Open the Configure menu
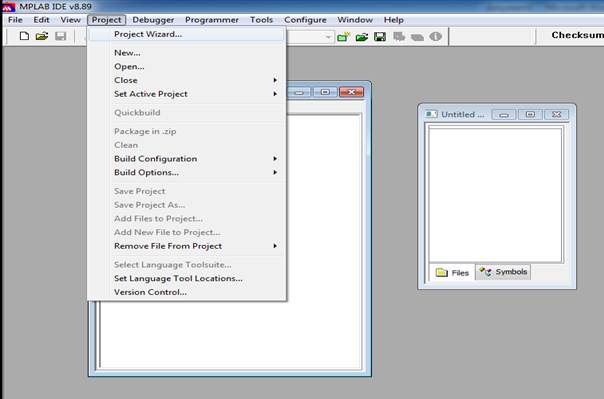This screenshot has height=399, width=604. pos(305,20)
